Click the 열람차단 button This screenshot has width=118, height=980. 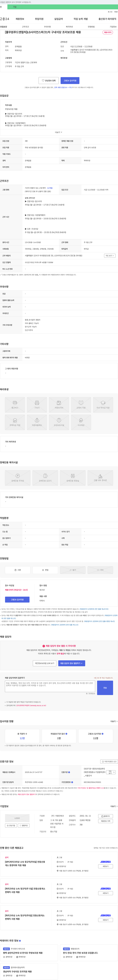(24, 826)
